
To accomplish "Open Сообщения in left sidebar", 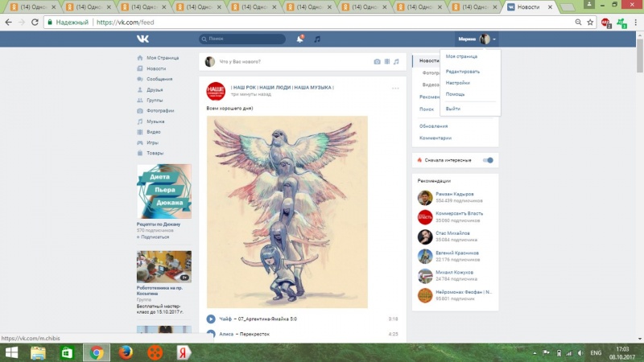I will coord(159,79).
